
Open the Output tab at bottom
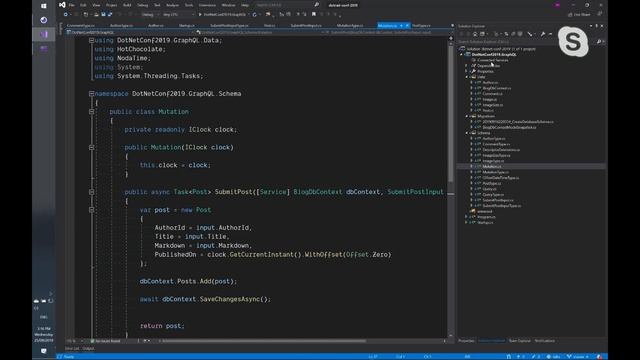pyautogui.click(x=88, y=349)
